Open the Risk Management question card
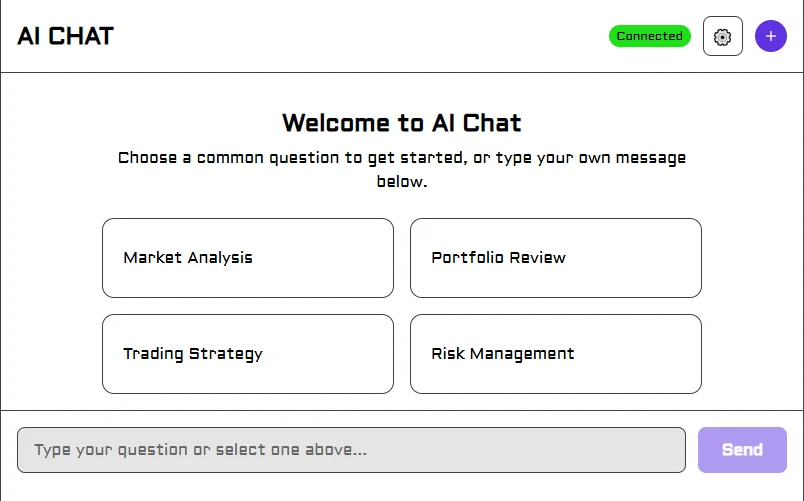 [555, 354]
